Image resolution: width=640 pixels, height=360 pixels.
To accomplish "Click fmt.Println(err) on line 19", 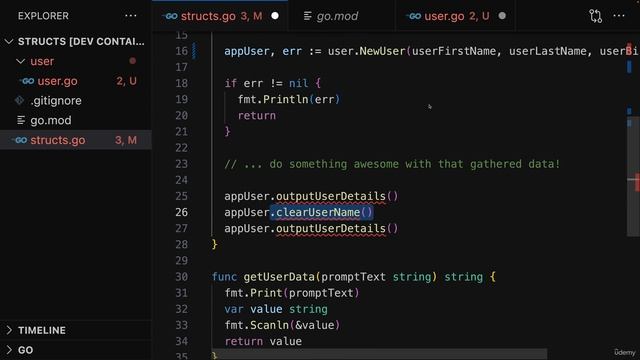I will tap(289, 99).
